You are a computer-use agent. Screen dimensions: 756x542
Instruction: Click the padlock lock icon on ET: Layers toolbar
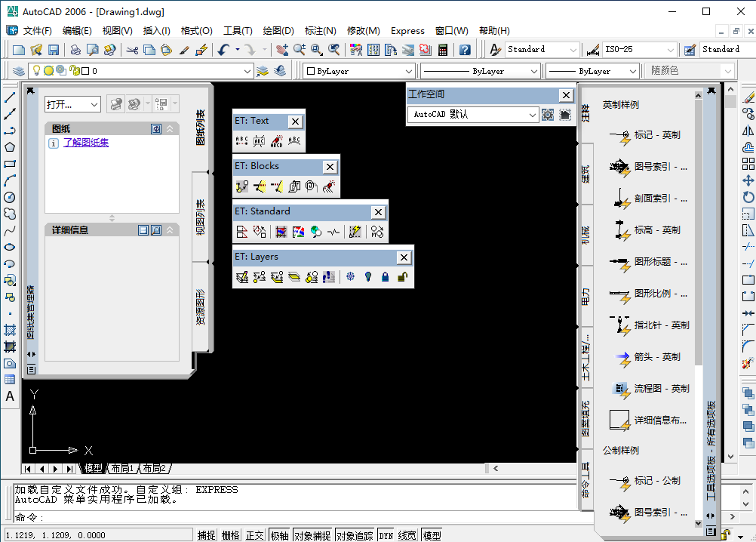[386, 276]
